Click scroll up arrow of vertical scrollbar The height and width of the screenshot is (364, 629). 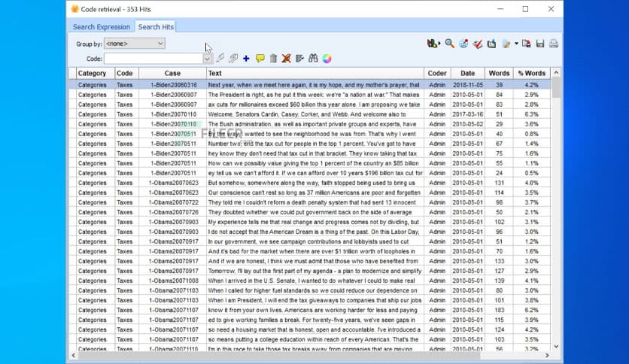point(556,72)
